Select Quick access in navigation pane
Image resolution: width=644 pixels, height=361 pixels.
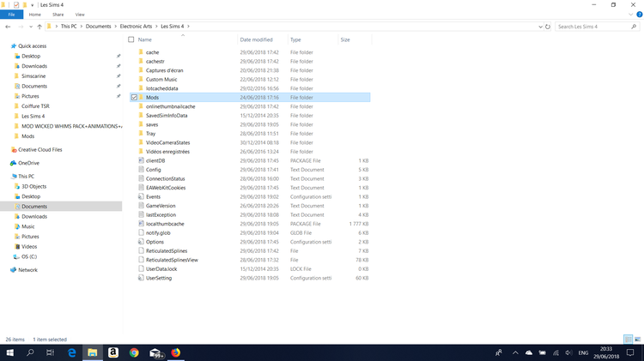click(32, 46)
